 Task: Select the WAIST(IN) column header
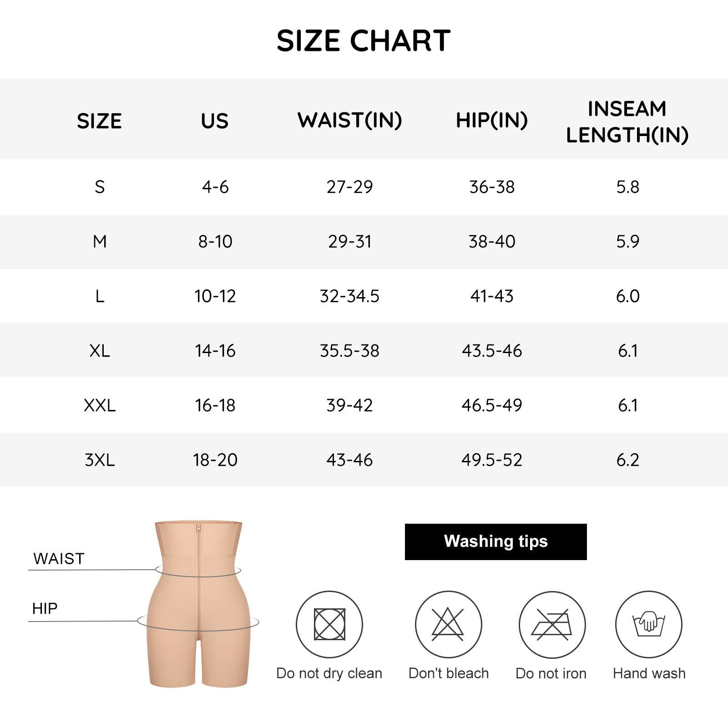349,120
